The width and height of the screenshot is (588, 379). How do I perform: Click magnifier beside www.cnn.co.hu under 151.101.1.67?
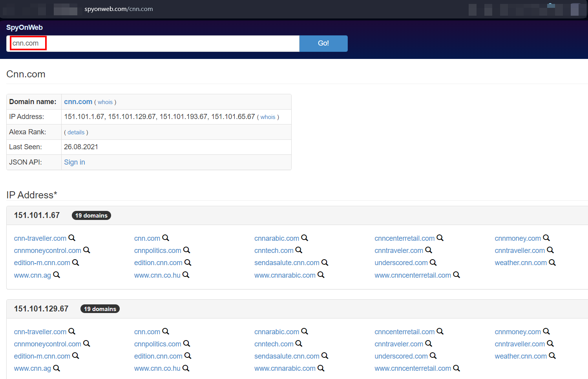186,275
